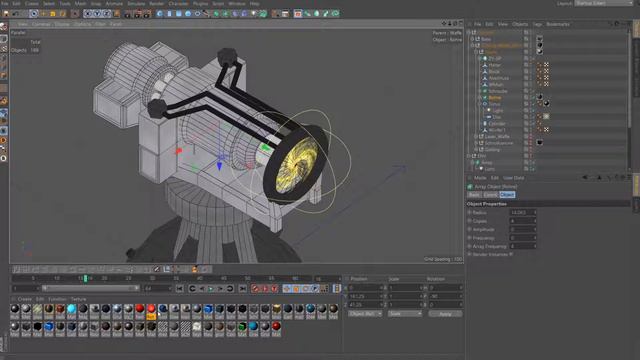The height and width of the screenshot is (360, 640).
Task: Open Material Manager Texture menu
Action: 78,299
